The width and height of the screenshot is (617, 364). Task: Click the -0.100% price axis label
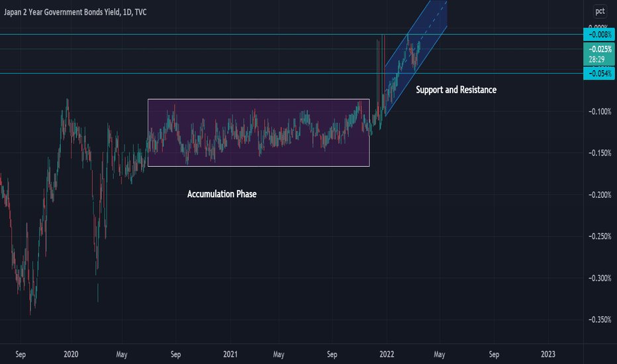pos(600,111)
